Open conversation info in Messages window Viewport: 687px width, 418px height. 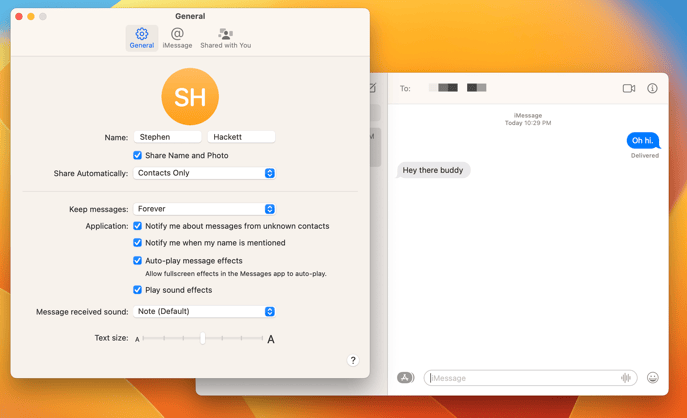click(652, 89)
